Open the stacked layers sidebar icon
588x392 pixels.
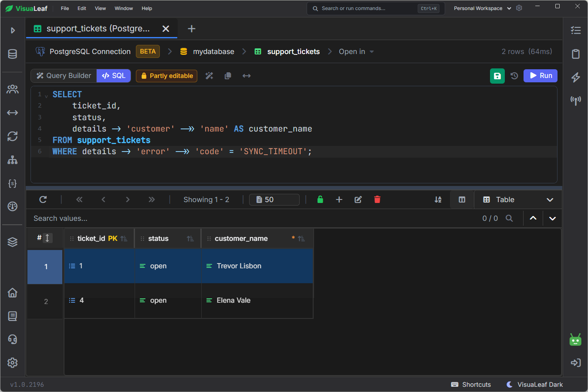point(13,242)
